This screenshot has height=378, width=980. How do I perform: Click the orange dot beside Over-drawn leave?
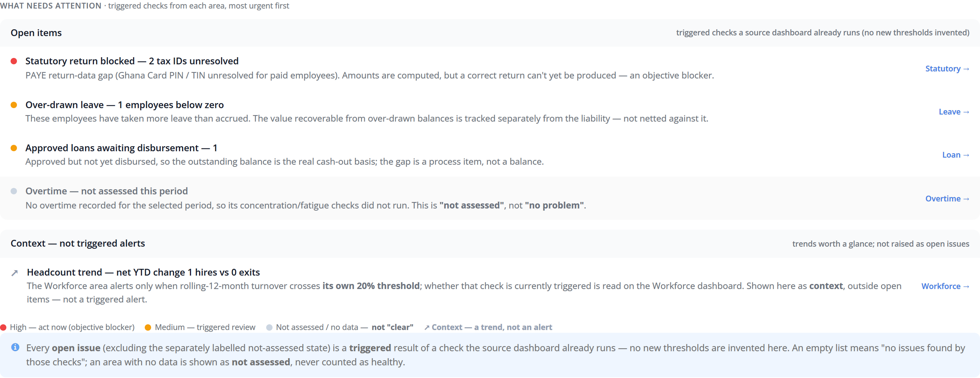[x=14, y=105]
